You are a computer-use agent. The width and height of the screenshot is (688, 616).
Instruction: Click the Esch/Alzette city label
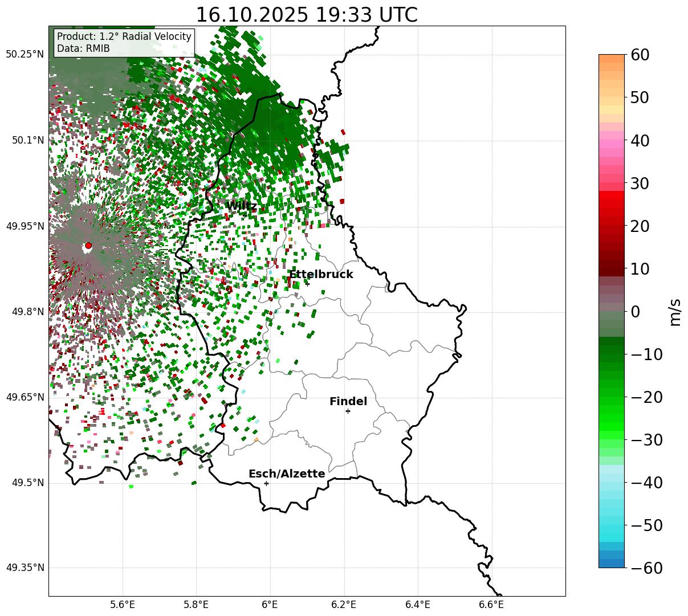[287, 474]
